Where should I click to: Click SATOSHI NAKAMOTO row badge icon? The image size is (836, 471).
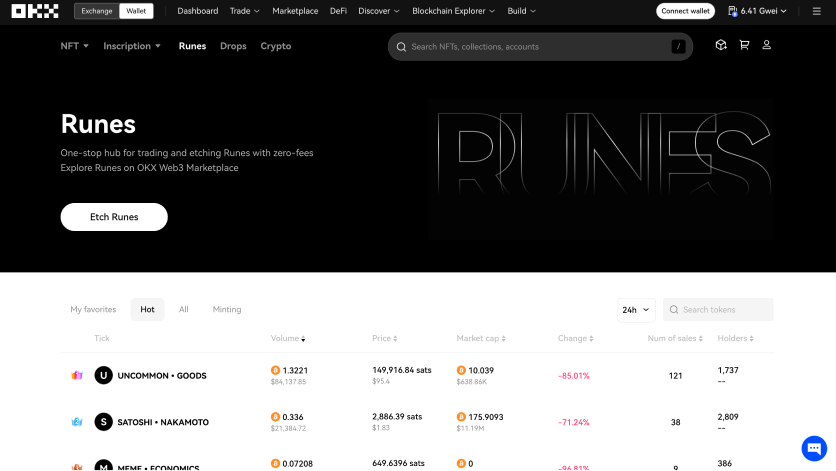pyautogui.click(x=77, y=422)
